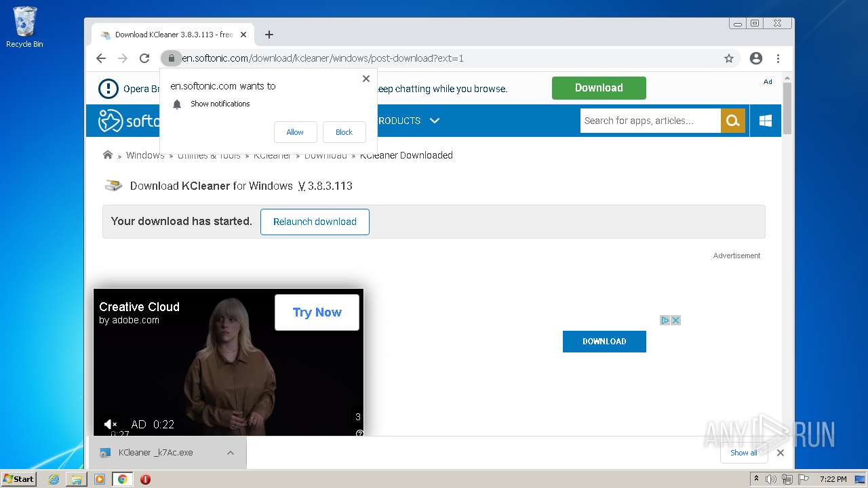
Task: Bookmark page with star icon
Action: [x=729, y=58]
